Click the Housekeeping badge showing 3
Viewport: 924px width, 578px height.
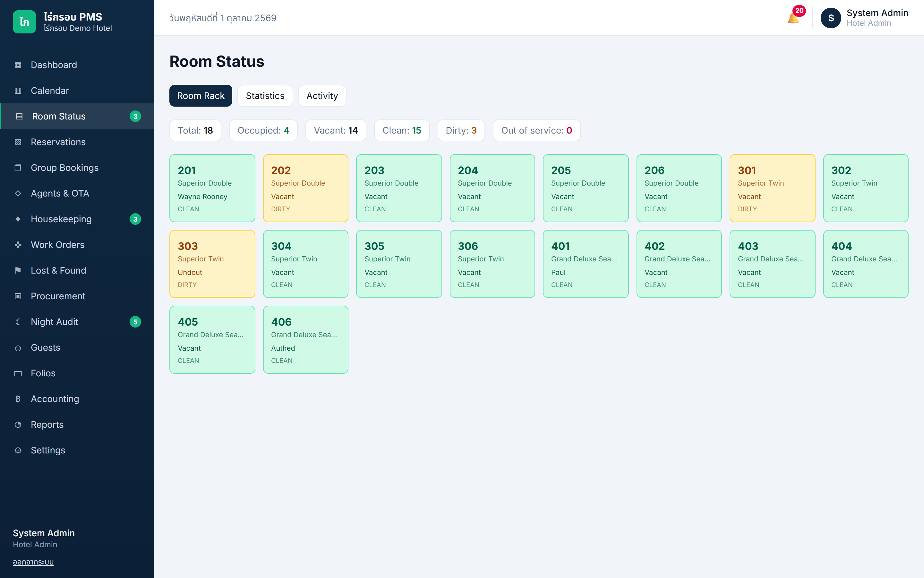135,219
